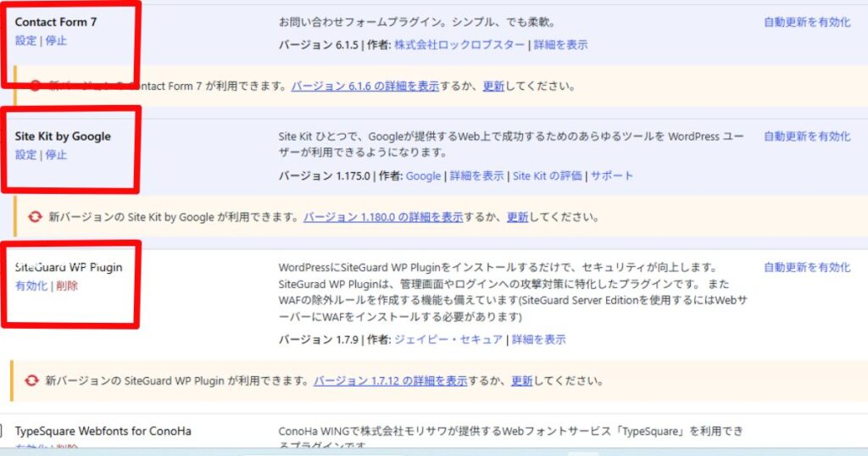View Contact Form 7 version 6.1.6 details
Screen dimensions: 868x456
(364, 86)
